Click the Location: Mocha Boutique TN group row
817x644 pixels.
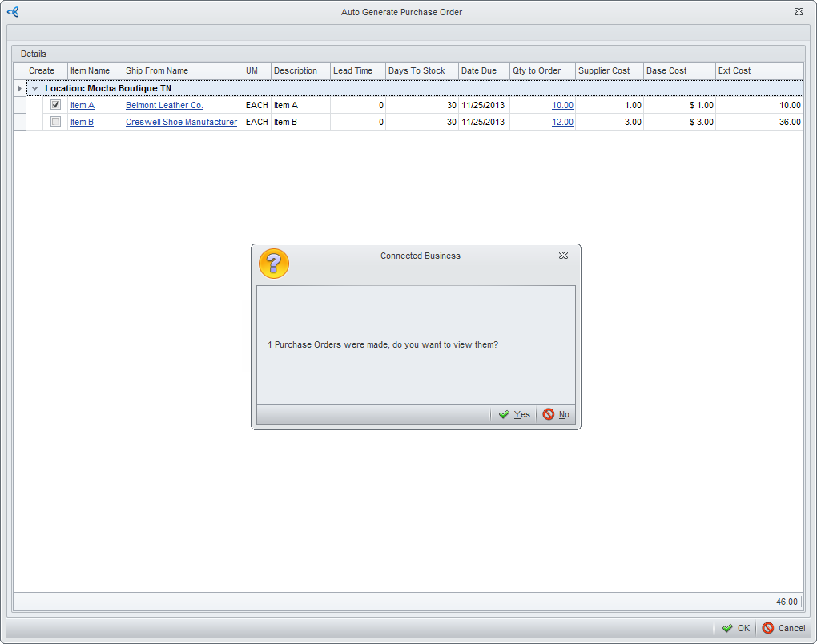(x=415, y=88)
